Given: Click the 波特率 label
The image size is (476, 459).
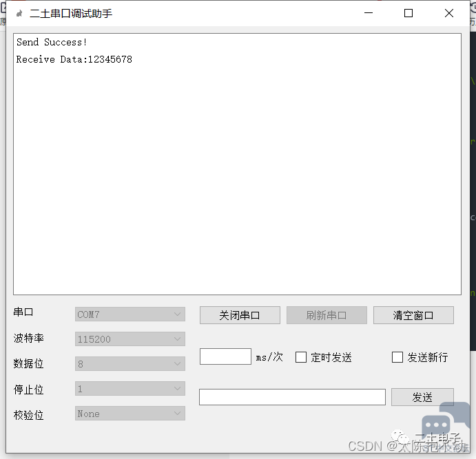Looking at the screenshot, I should tap(29, 338).
